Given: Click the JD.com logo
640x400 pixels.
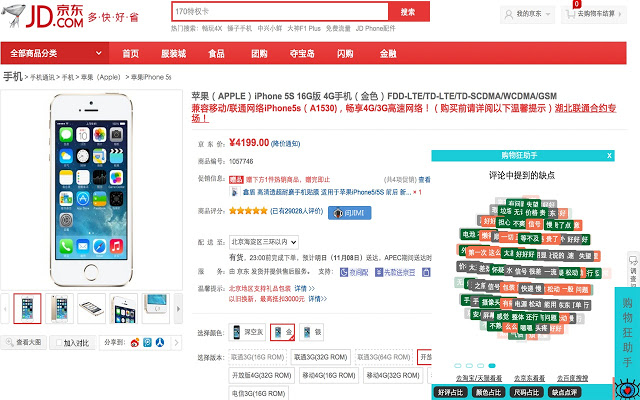Looking at the screenshot, I should pyautogui.click(x=42, y=16).
